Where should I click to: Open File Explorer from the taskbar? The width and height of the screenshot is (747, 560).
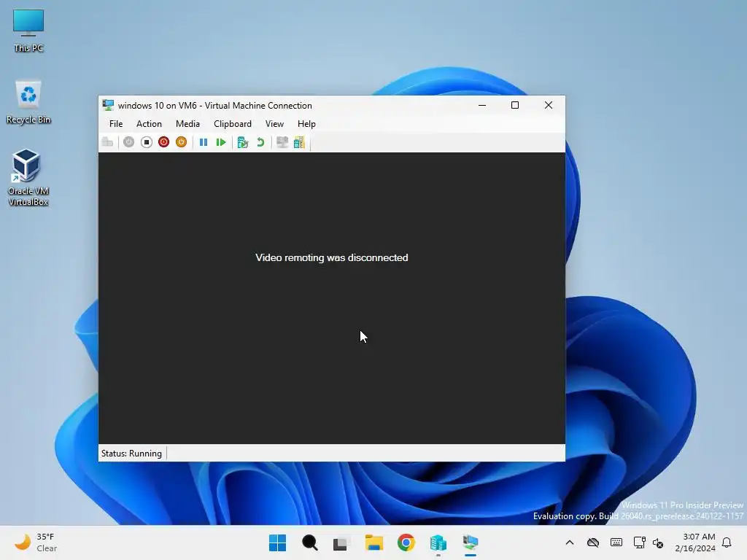374,542
